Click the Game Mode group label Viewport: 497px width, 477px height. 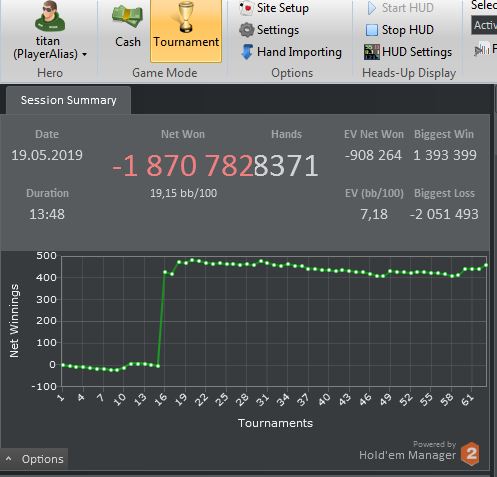[x=165, y=73]
